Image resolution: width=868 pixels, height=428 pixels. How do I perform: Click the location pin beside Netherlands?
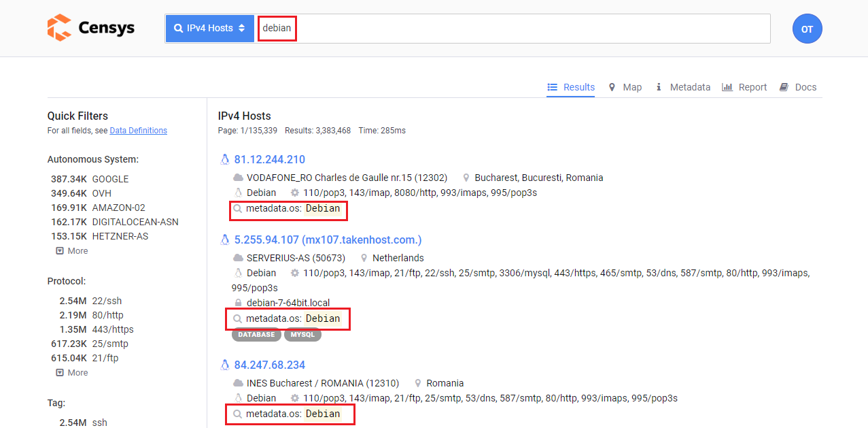coord(364,258)
